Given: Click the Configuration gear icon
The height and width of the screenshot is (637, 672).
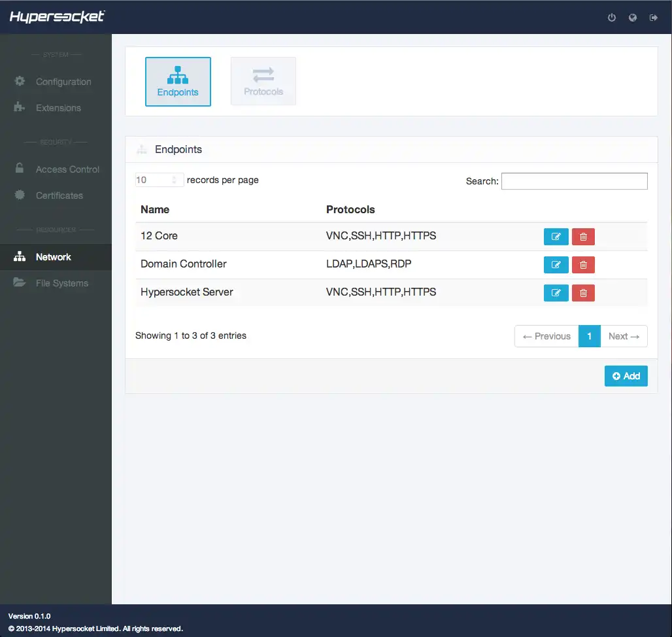Looking at the screenshot, I should click(x=20, y=81).
